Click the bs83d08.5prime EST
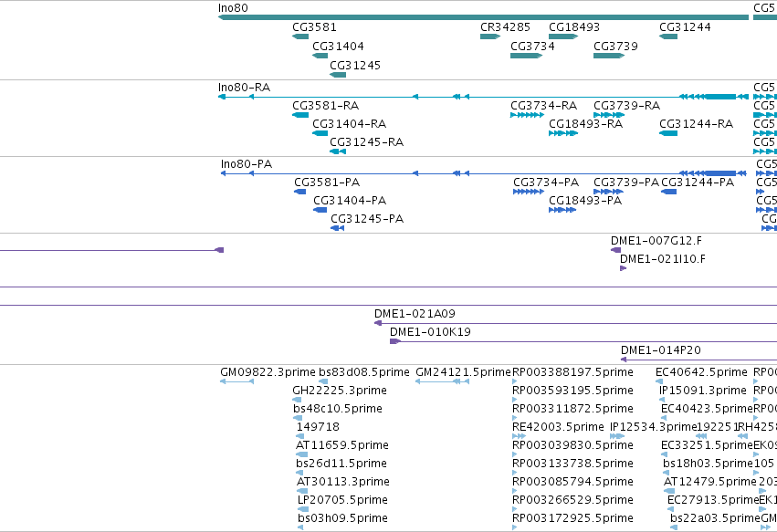Image resolution: width=777 pixels, height=532 pixels. [323, 381]
